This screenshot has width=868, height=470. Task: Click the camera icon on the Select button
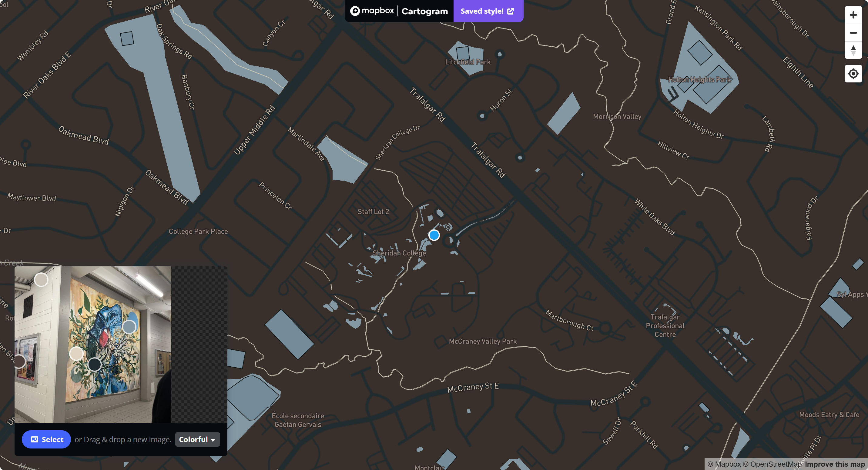[34, 439]
